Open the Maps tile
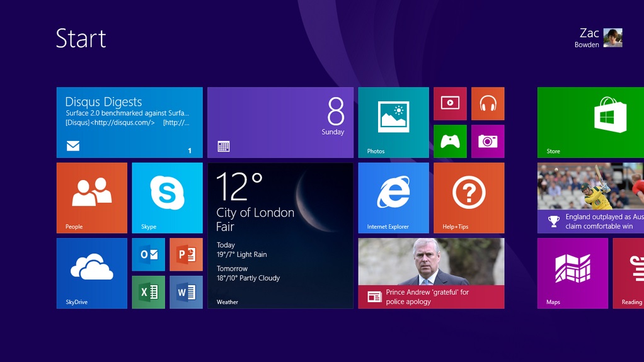Viewport: 644px width, 362px height. [x=573, y=273]
